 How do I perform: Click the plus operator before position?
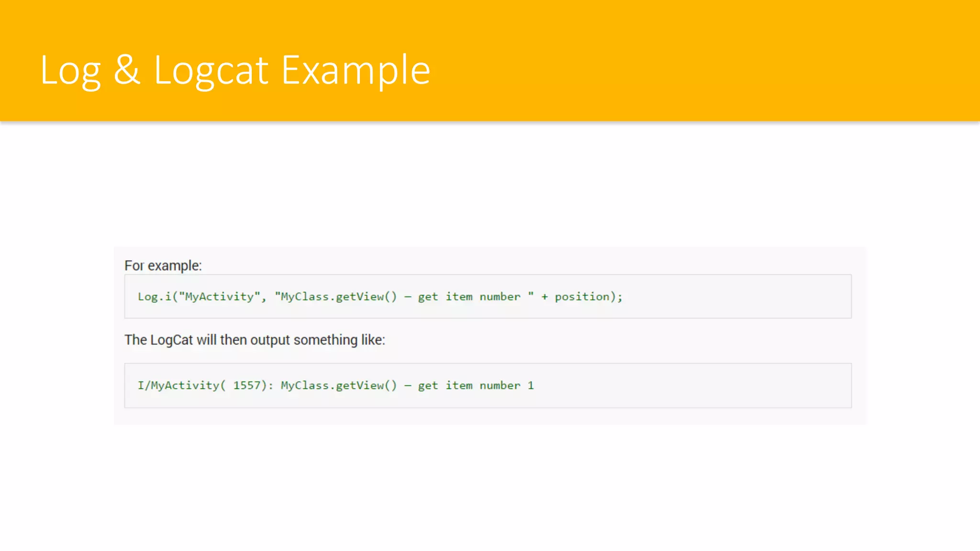point(545,297)
